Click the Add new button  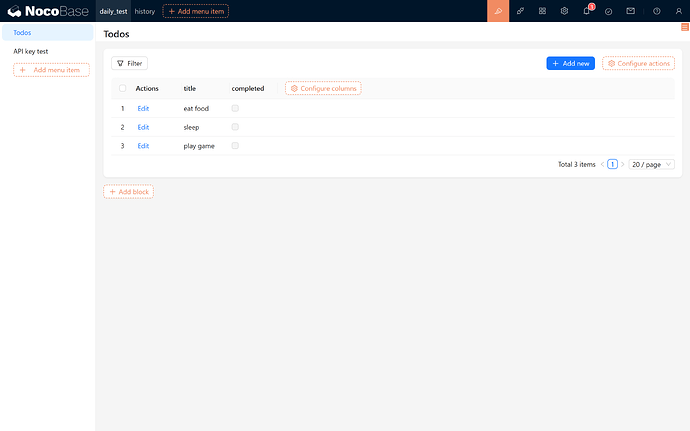tap(570, 63)
